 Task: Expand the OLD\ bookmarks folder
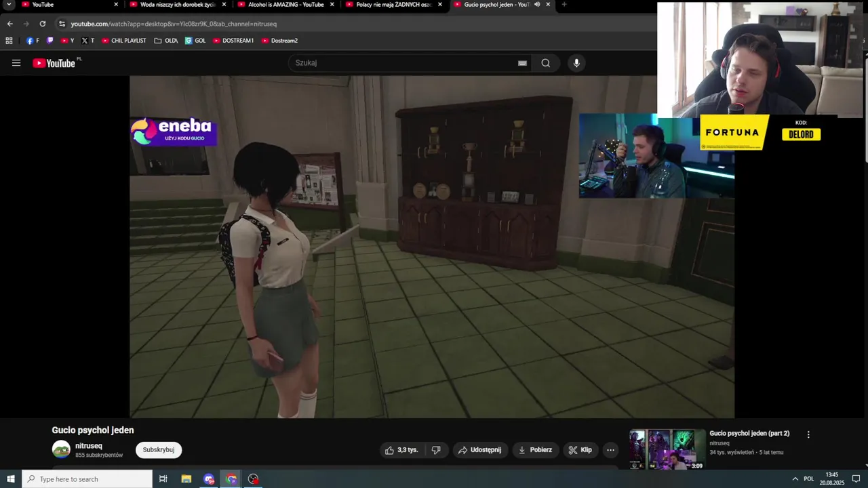click(x=166, y=41)
